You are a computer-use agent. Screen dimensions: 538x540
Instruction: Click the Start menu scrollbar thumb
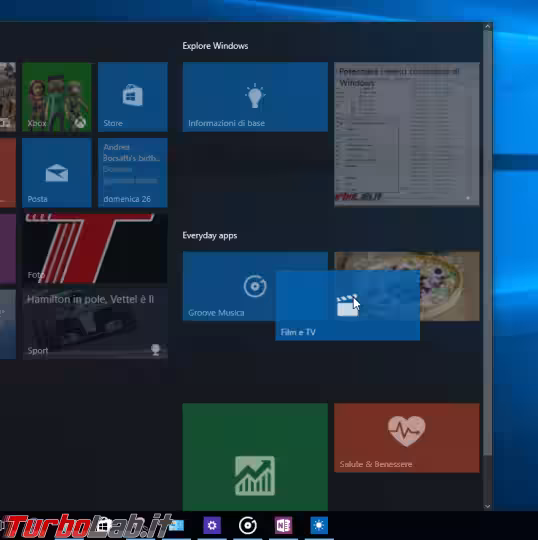487,243
